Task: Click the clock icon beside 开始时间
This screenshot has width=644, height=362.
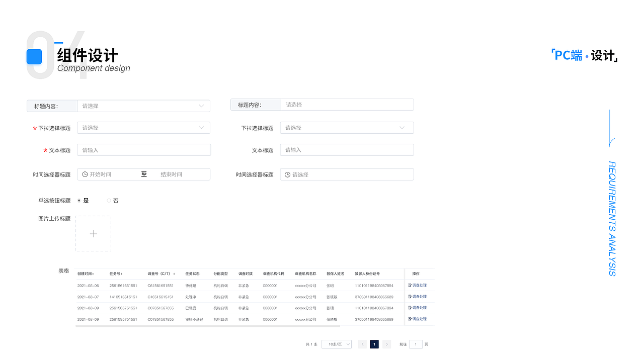Action: tap(85, 174)
